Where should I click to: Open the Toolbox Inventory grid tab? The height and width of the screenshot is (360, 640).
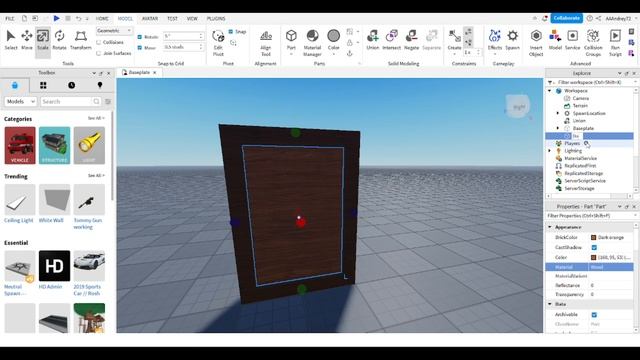click(x=43, y=85)
